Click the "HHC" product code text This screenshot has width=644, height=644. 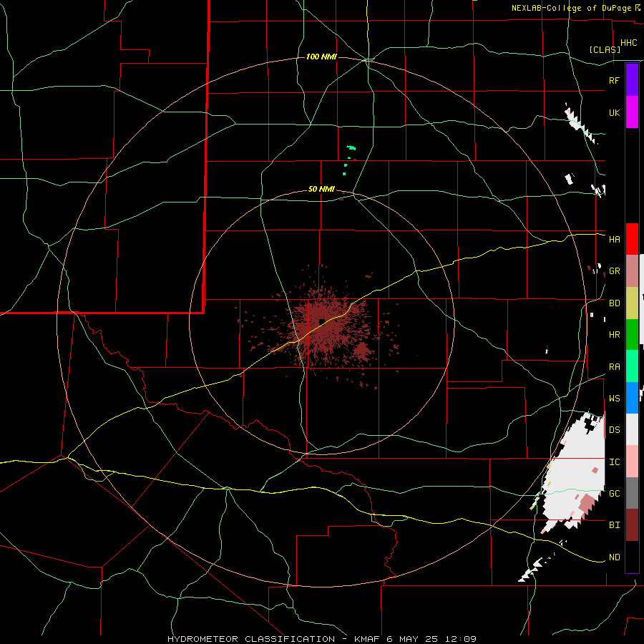click(x=628, y=43)
